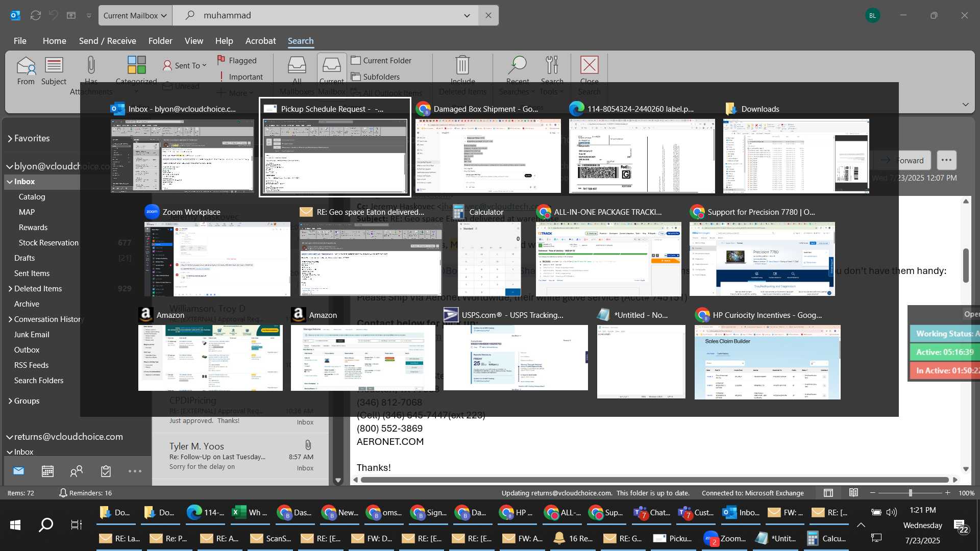Select Current Folder search scope

click(381, 60)
